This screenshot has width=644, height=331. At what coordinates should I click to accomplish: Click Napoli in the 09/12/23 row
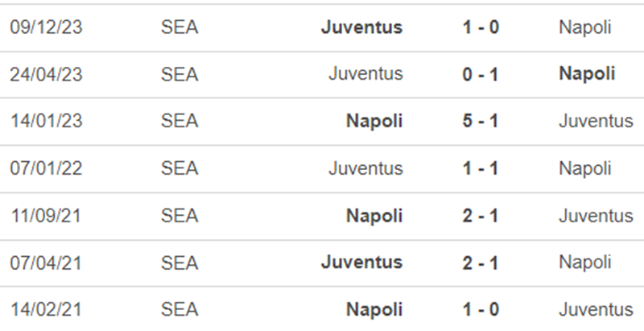(x=585, y=27)
